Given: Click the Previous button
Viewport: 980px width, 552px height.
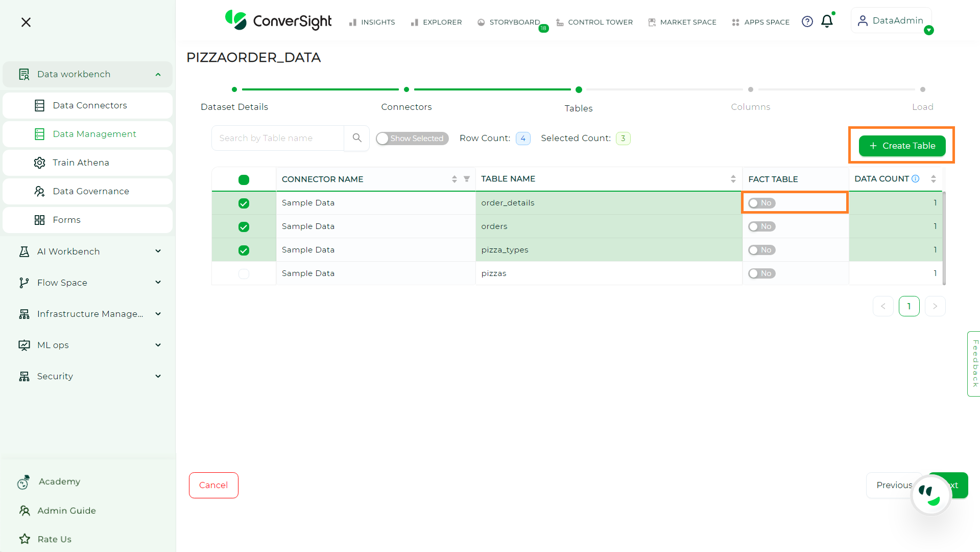Looking at the screenshot, I should [x=894, y=485].
